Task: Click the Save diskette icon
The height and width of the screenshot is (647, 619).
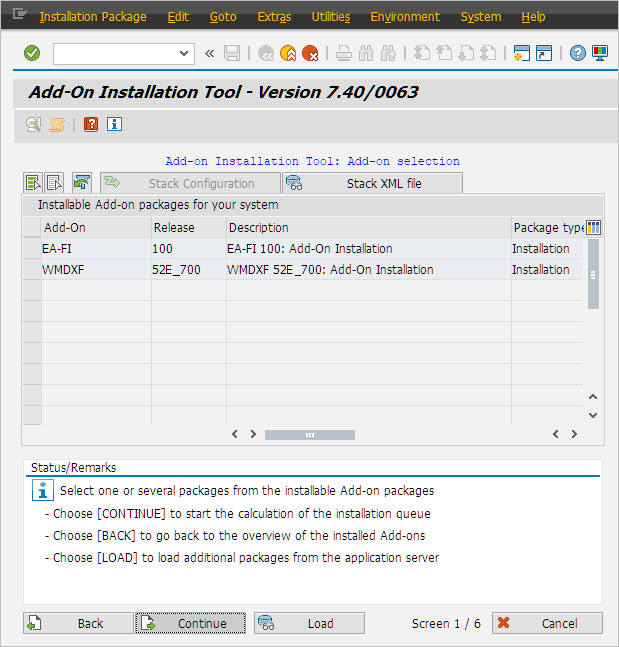Action: click(x=232, y=53)
